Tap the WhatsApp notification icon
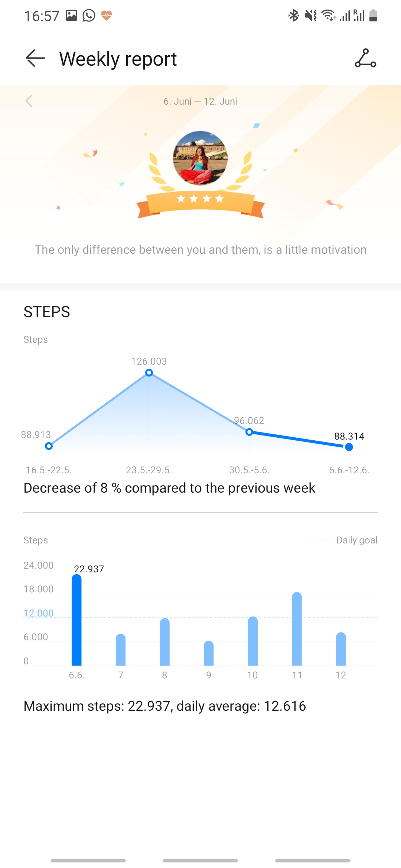The image size is (401, 868). (89, 16)
